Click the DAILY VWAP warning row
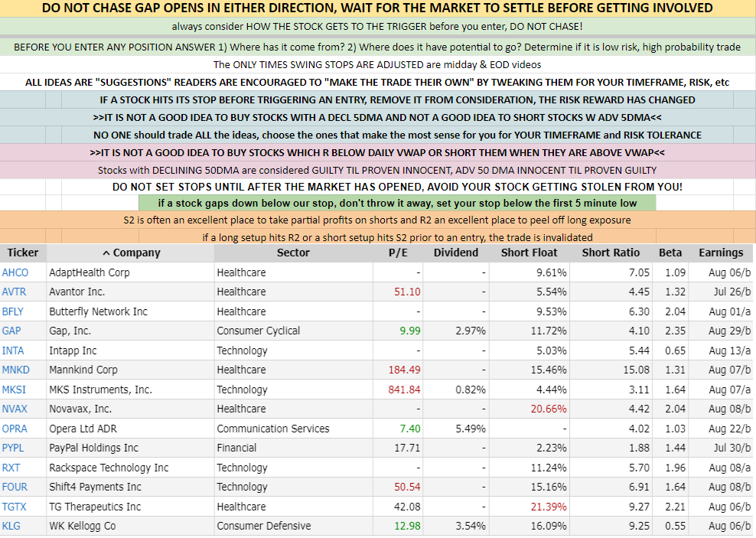 click(377, 153)
